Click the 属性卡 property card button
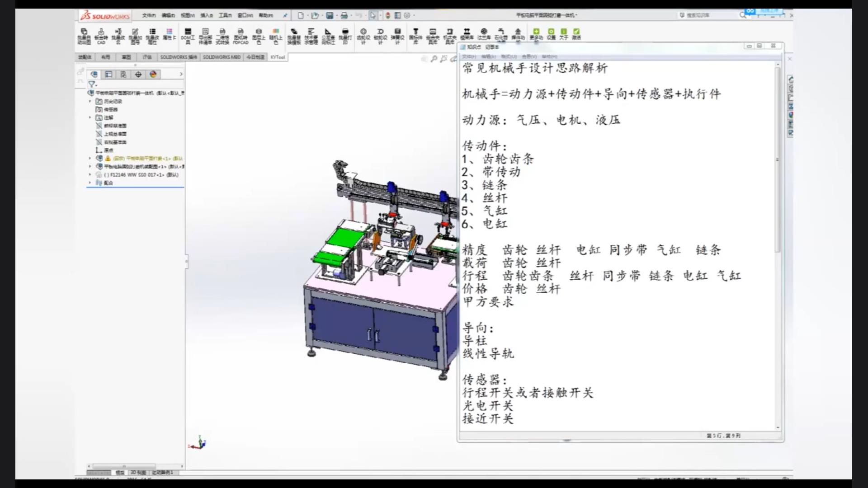 tap(169, 34)
